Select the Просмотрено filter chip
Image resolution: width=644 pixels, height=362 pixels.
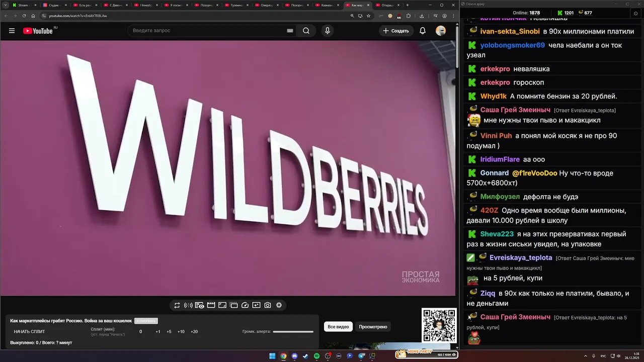(x=373, y=327)
